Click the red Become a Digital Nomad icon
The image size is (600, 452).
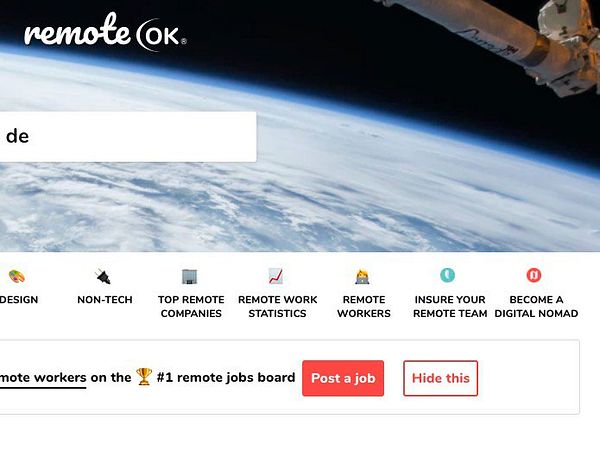[x=534, y=275]
